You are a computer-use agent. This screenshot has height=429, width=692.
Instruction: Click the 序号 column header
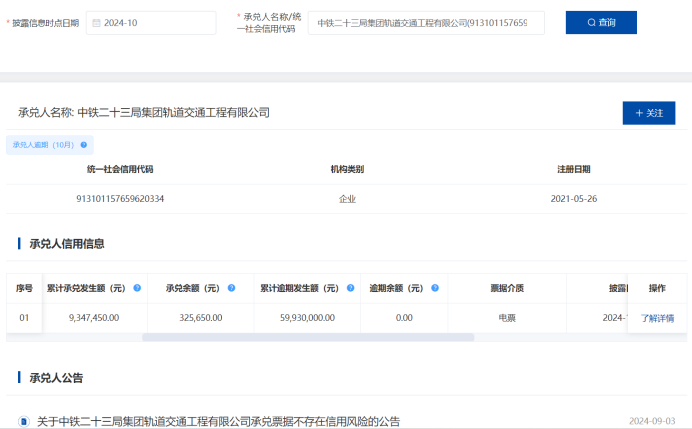click(24, 288)
